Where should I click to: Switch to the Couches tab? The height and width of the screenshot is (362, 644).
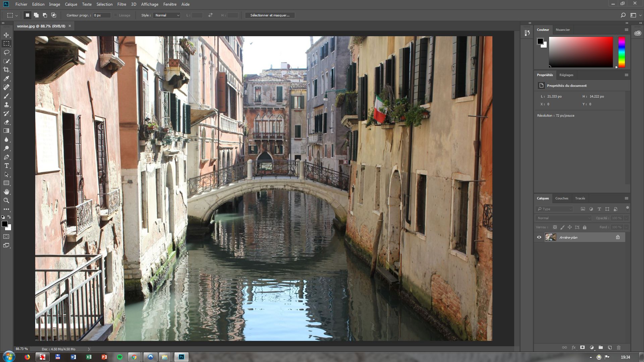(561, 198)
